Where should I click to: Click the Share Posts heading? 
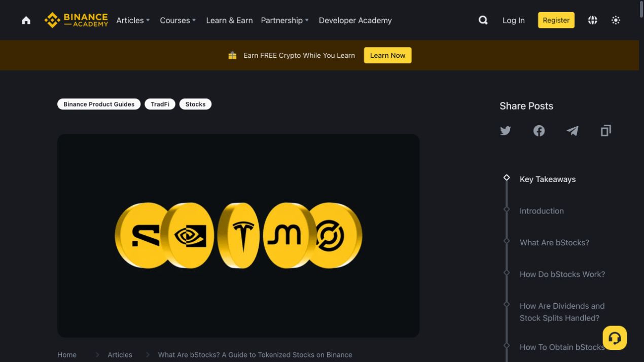pos(526,106)
